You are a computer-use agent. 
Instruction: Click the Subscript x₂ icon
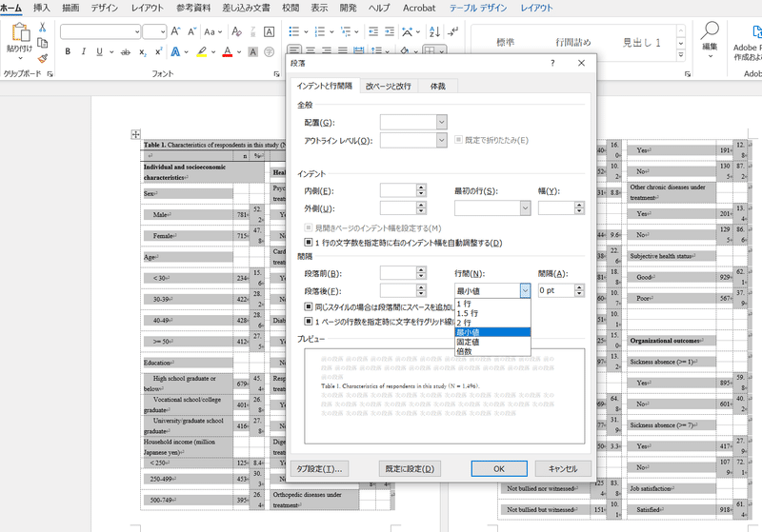tap(142, 52)
